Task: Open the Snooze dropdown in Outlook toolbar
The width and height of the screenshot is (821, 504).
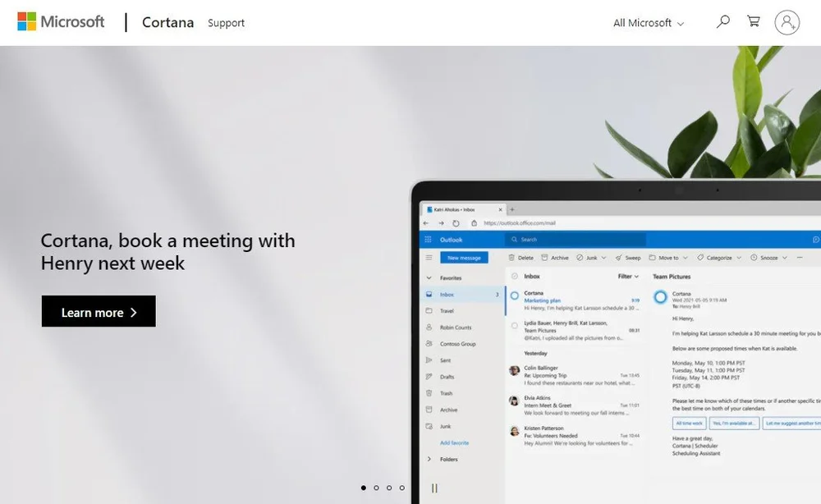Action: (768, 258)
